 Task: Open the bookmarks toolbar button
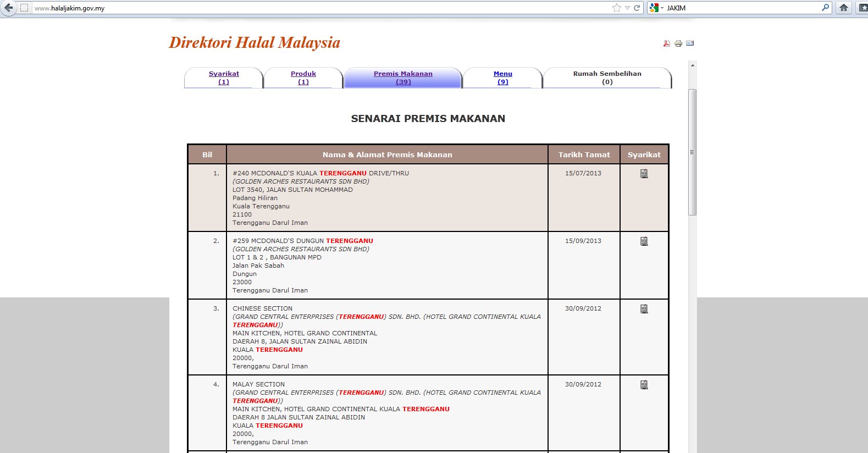tap(863, 8)
